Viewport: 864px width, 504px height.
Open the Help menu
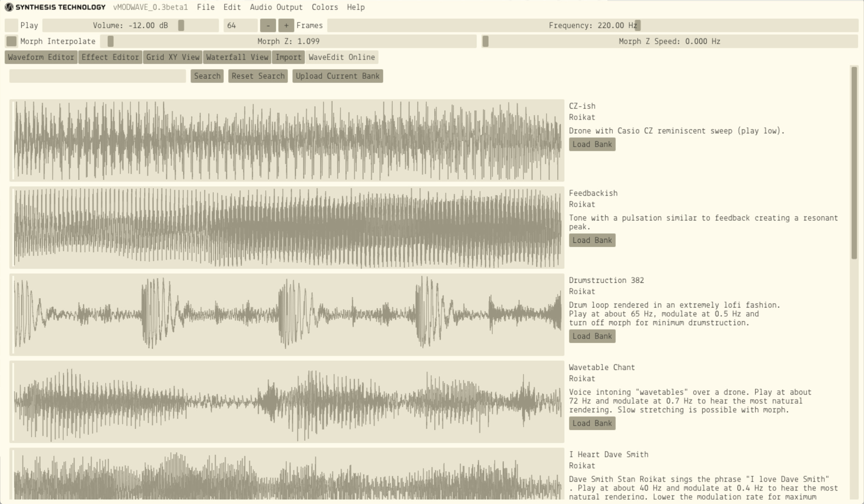tap(355, 7)
